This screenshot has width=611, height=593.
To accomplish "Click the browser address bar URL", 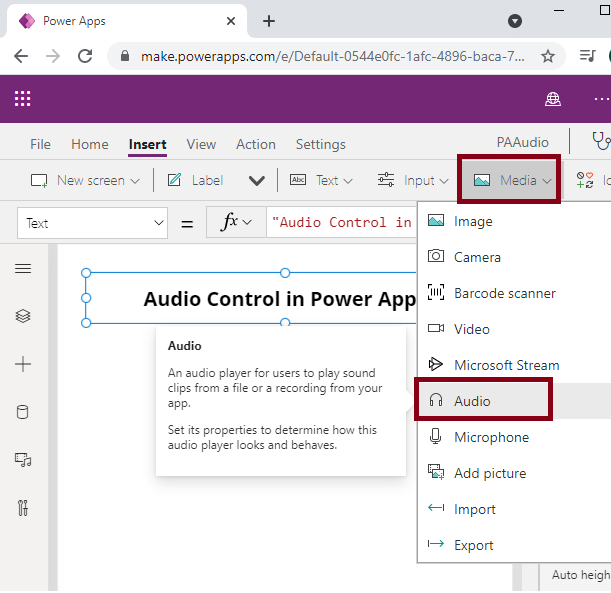I will [333, 56].
